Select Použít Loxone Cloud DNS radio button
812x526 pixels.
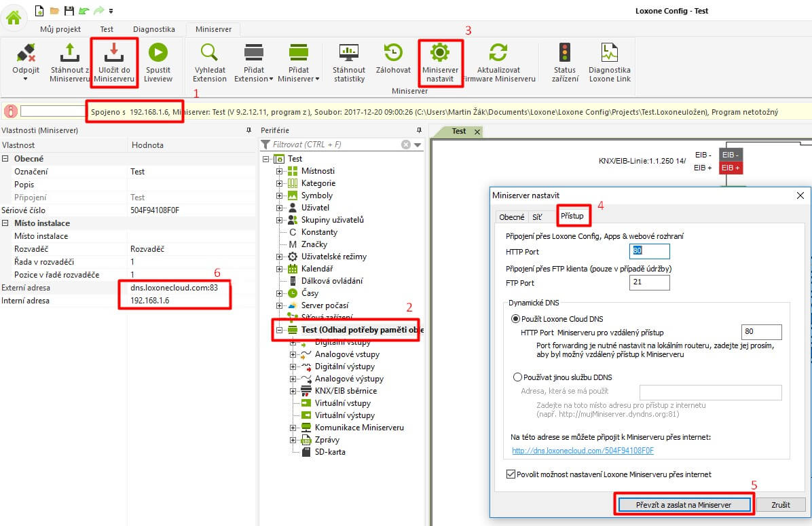point(517,319)
